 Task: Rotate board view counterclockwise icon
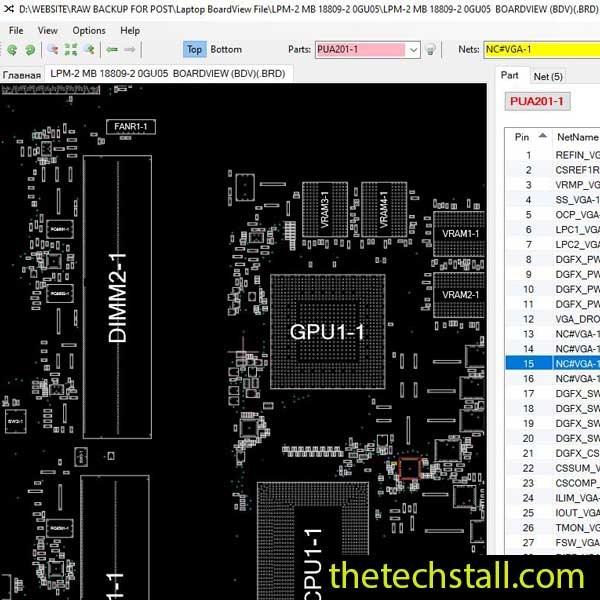pos(12,50)
